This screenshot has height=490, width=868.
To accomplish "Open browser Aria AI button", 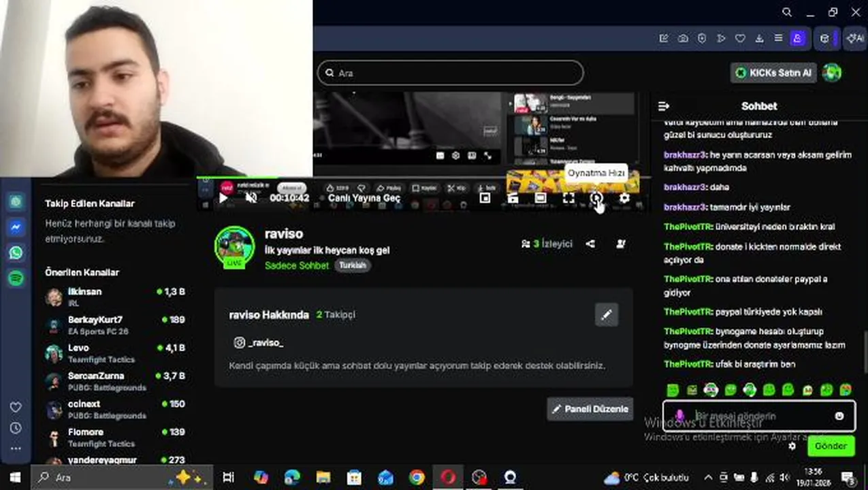I will click(854, 39).
